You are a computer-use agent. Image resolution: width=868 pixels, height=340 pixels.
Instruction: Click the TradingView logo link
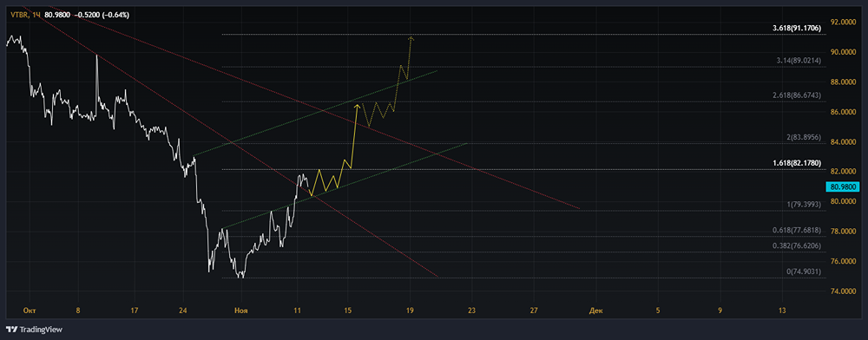(x=35, y=330)
